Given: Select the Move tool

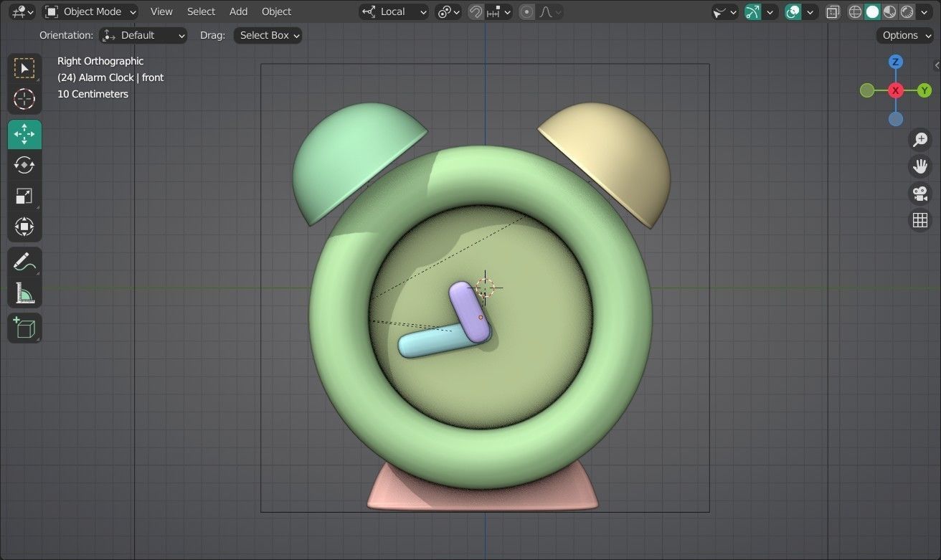Looking at the screenshot, I should click(24, 134).
